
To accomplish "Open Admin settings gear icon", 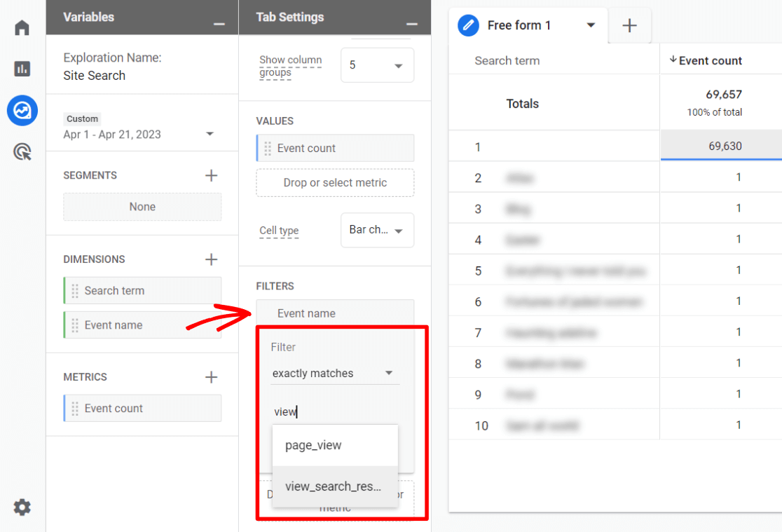I will click(22, 507).
